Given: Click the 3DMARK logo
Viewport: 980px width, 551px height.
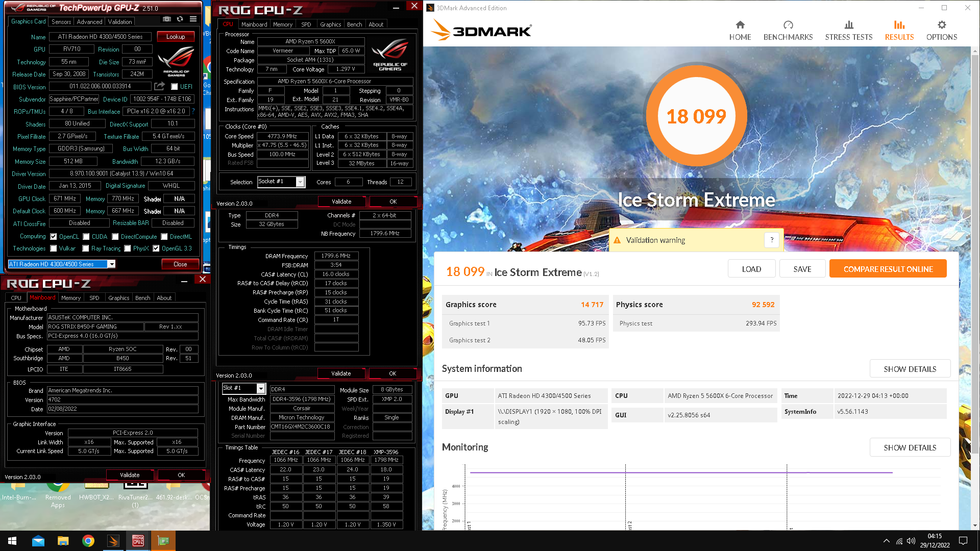Looking at the screenshot, I should [x=481, y=31].
